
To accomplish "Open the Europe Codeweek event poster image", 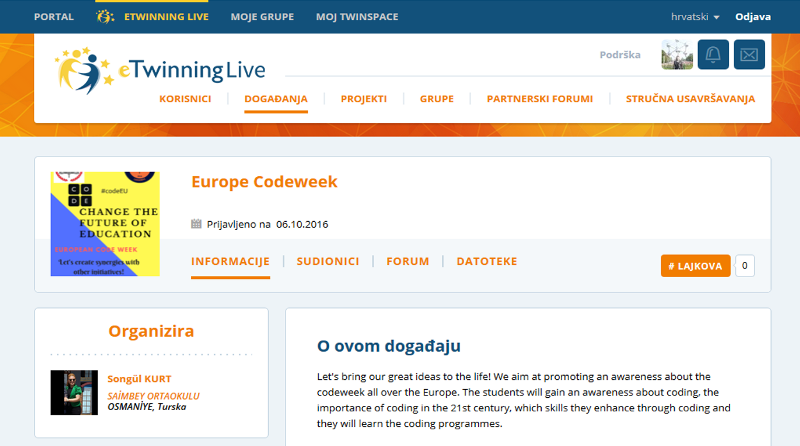I will [x=105, y=224].
